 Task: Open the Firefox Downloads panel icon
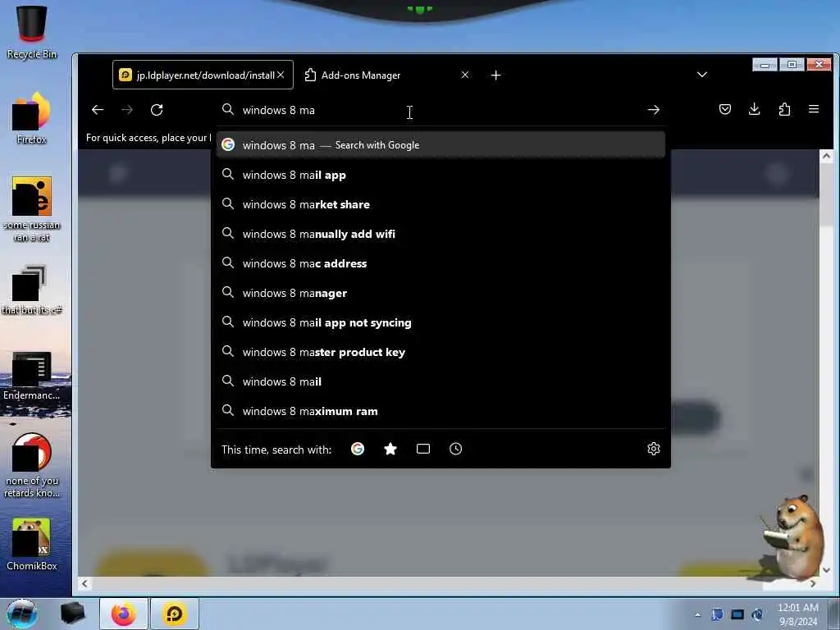(x=755, y=109)
